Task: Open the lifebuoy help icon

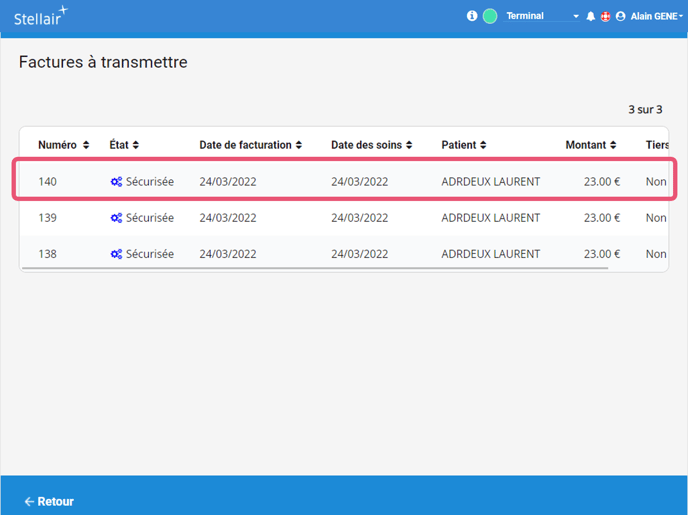Action: tap(605, 17)
